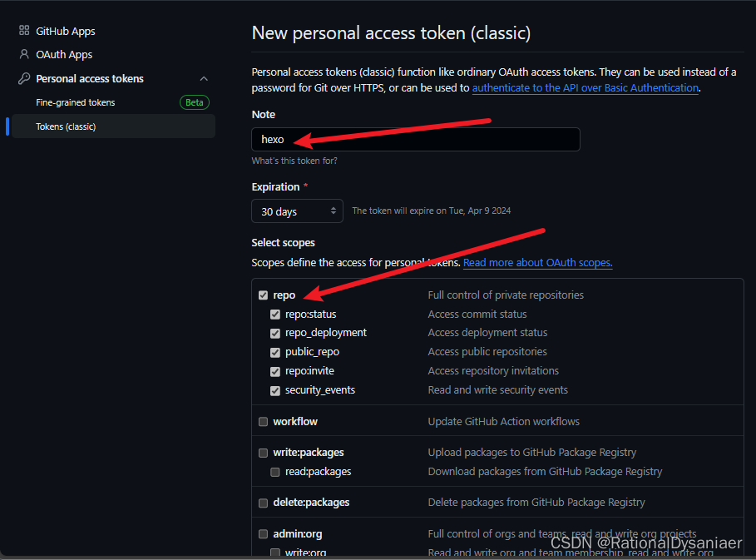Click the OAuth Apps person icon

24,55
